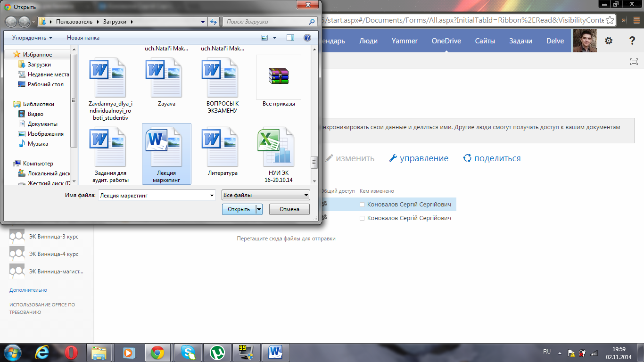Image resolution: width=644 pixels, height=362 pixels.
Task: Open Skype from the taskbar
Action: (x=188, y=352)
